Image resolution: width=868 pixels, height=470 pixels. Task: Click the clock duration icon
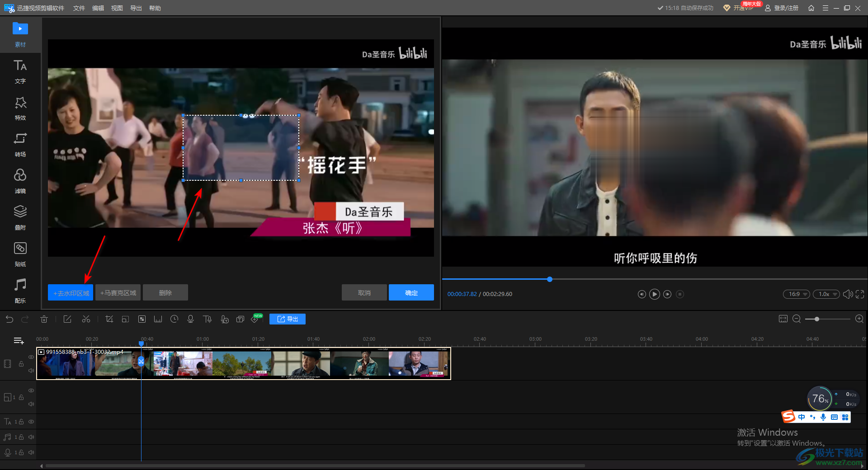tap(174, 319)
